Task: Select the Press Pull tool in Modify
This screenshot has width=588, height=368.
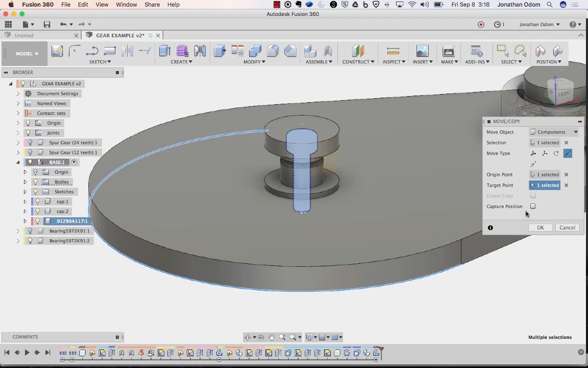Action: click(x=220, y=51)
